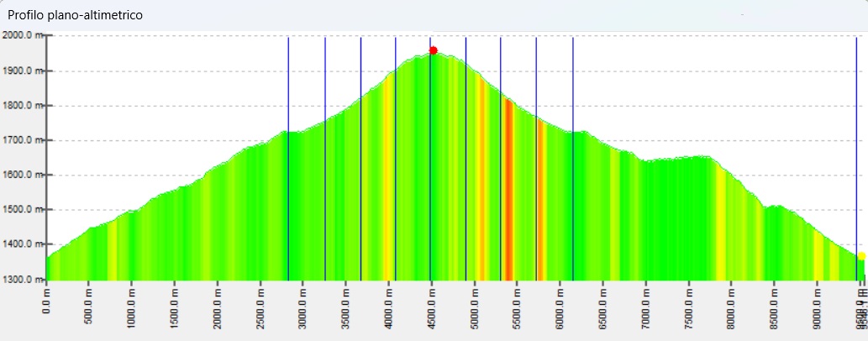Click the 4500.0 m distance axis label
The width and height of the screenshot is (868, 341).
coord(432,307)
